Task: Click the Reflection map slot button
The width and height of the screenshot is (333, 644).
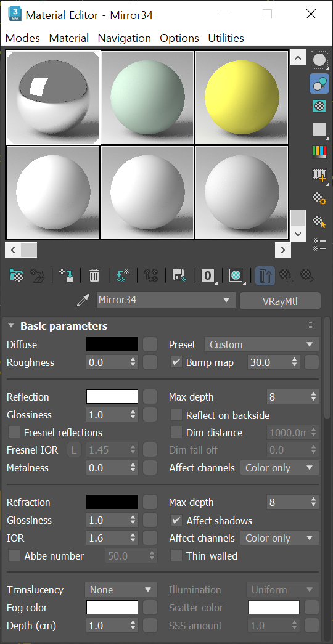Action: (150, 397)
